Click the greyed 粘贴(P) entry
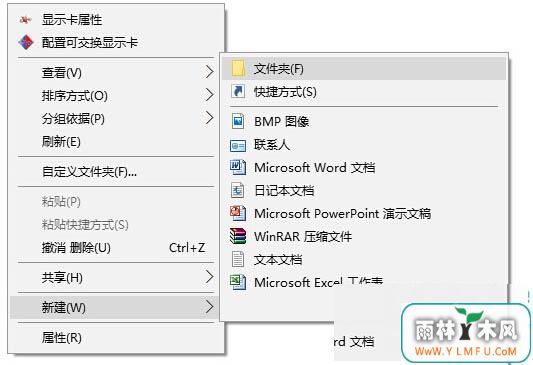Viewport: 533px width, 365px height. (x=116, y=202)
